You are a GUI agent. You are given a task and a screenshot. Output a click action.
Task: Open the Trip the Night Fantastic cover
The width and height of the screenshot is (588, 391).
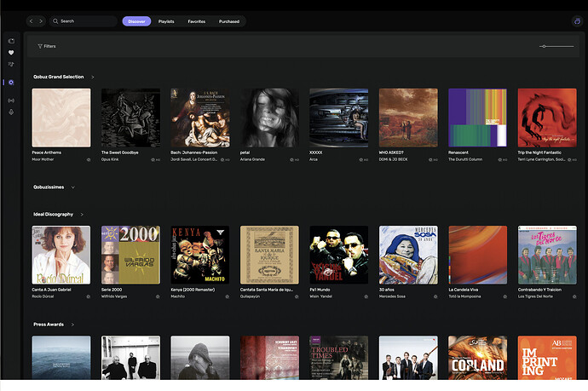click(x=547, y=118)
